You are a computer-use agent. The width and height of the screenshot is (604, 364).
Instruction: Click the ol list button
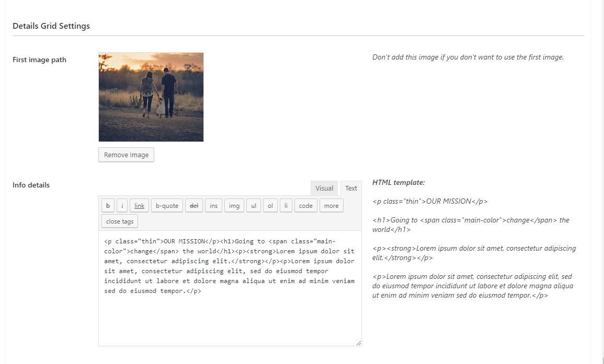270,205
